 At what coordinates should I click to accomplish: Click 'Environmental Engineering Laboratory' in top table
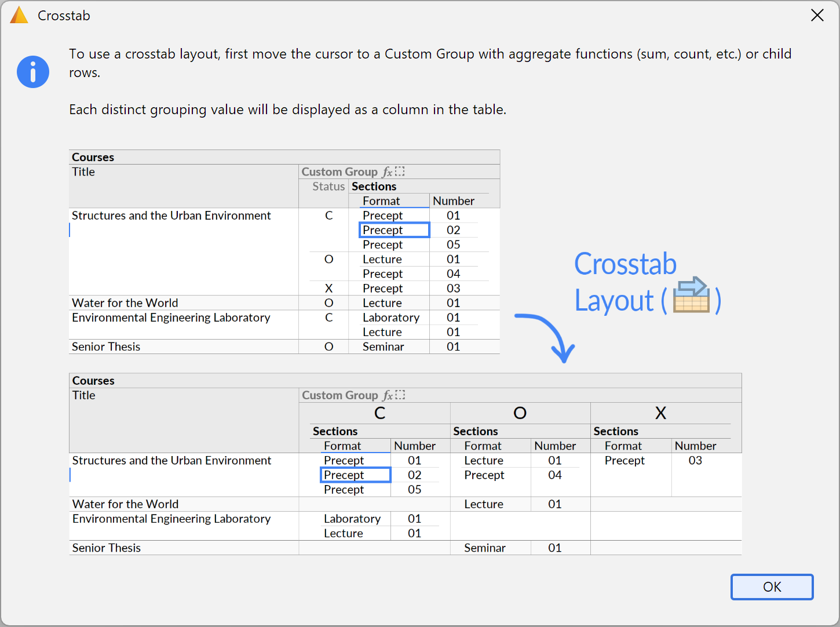pyautogui.click(x=171, y=318)
